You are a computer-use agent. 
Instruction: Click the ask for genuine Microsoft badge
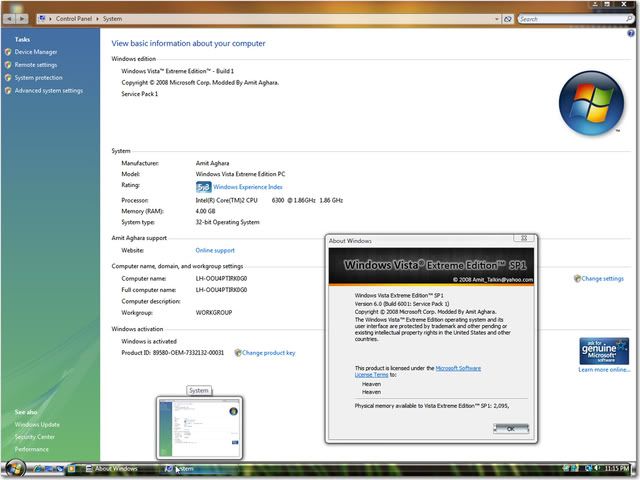point(604,351)
